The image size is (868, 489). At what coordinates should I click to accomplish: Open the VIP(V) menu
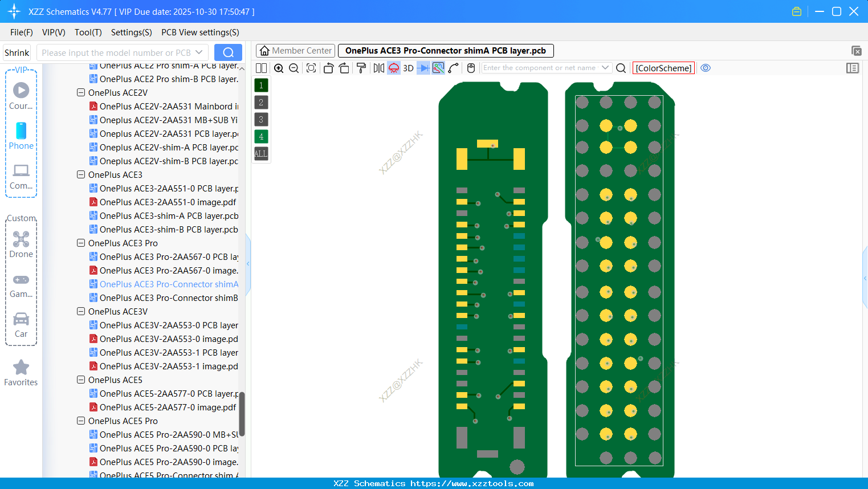[x=54, y=32]
